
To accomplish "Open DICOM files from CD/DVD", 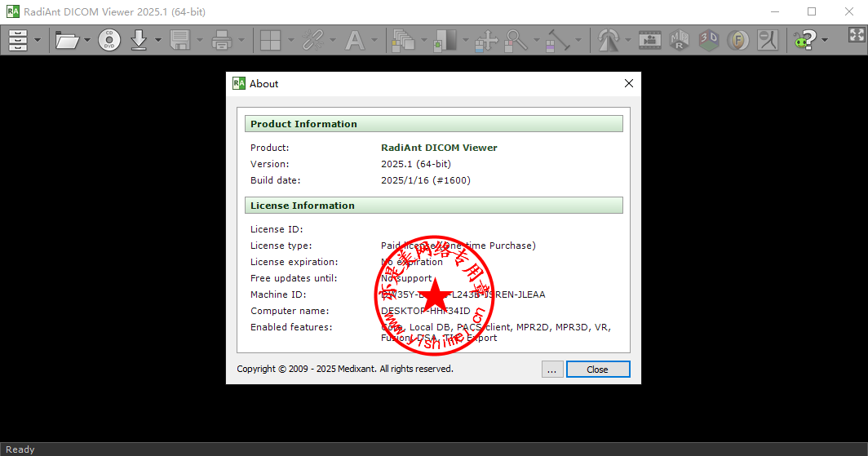I will (109, 39).
